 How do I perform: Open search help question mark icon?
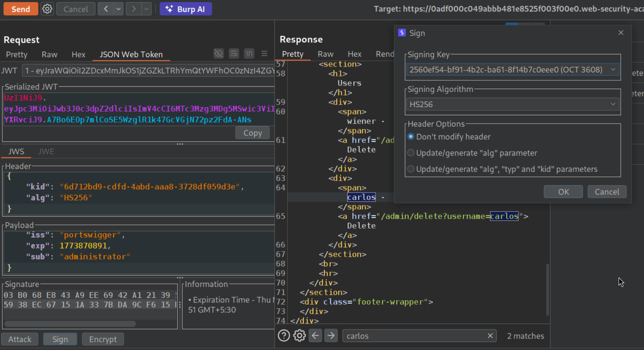click(284, 336)
